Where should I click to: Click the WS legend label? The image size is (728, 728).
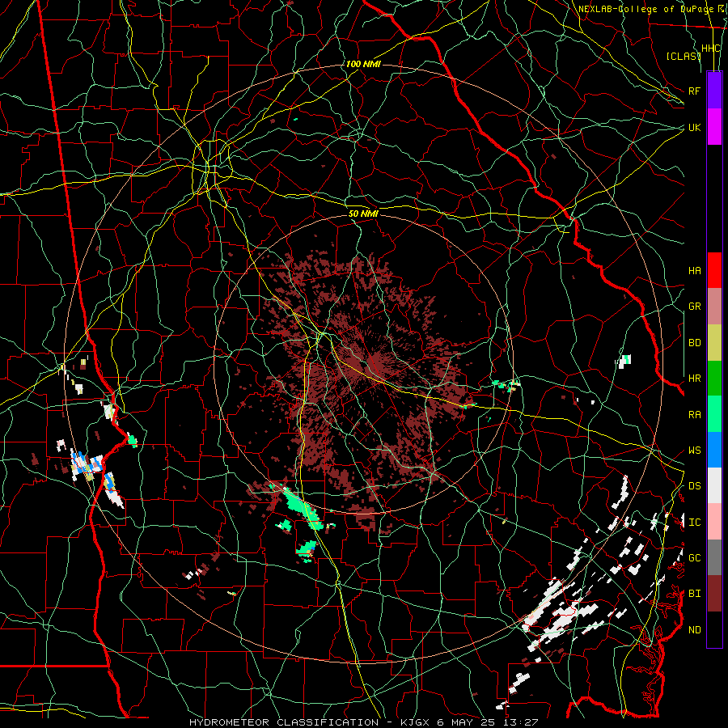(694, 451)
